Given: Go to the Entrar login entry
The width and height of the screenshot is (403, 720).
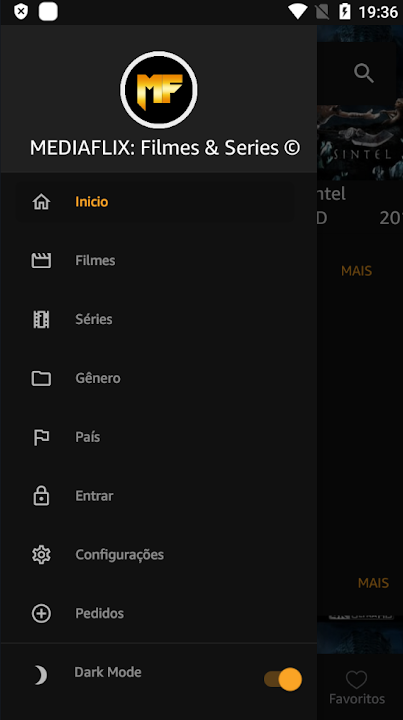Looking at the screenshot, I should [x=158, y=495].
